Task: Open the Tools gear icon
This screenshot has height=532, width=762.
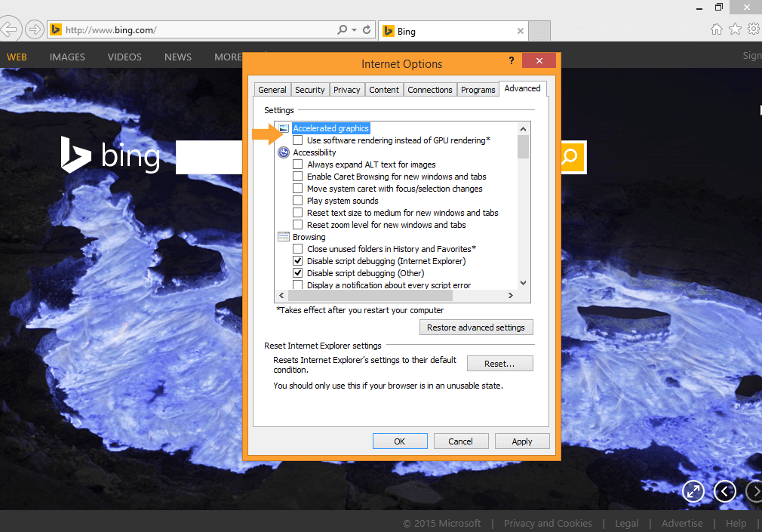Action: (x=754, y=29)
